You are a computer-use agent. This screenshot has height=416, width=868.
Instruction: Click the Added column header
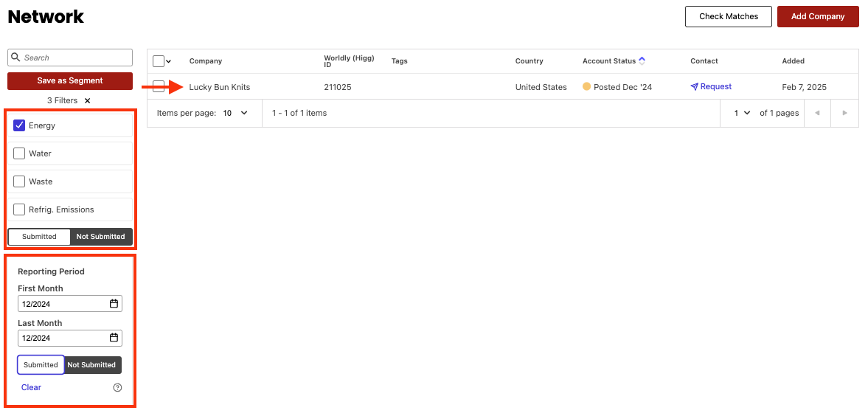[x=794, y=61]
